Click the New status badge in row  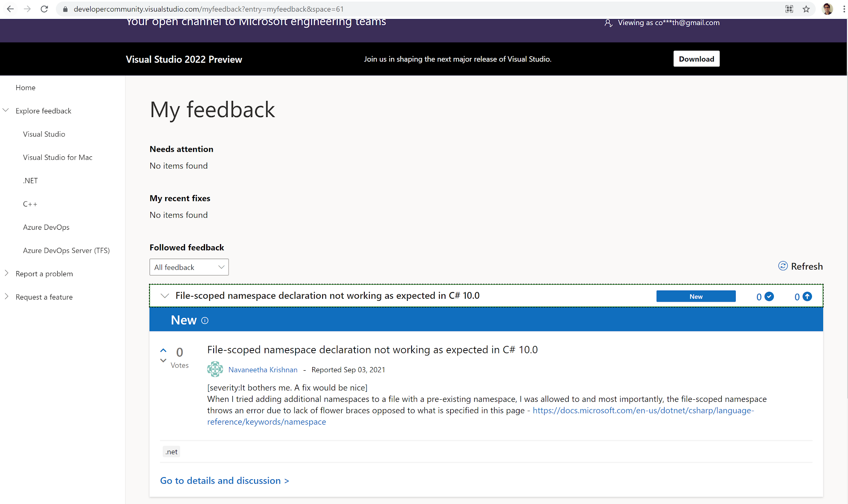696,296
